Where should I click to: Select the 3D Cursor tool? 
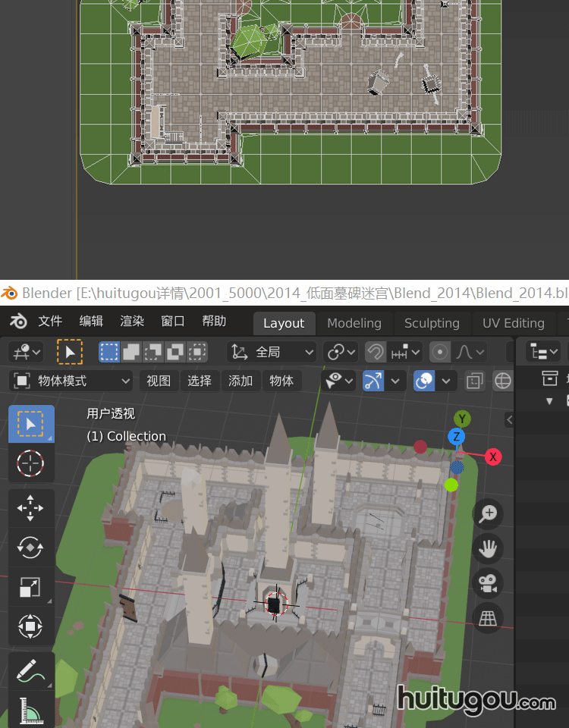(x=30, y=463)
